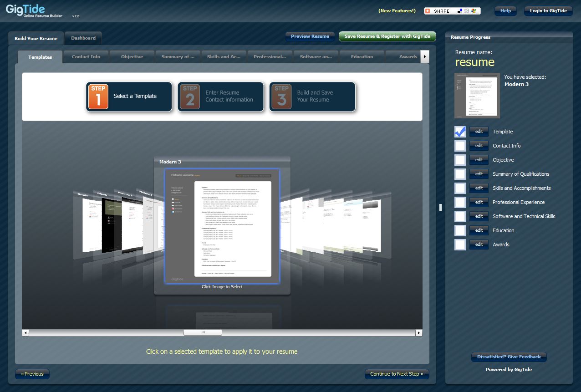Screen dimensions: 581x392
Task: Click edit for Summary of Qualifications
Action: (x=479, y=174)
